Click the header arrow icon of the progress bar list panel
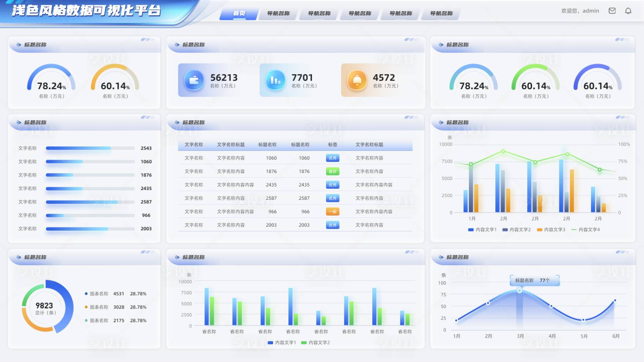 [19, 122]
